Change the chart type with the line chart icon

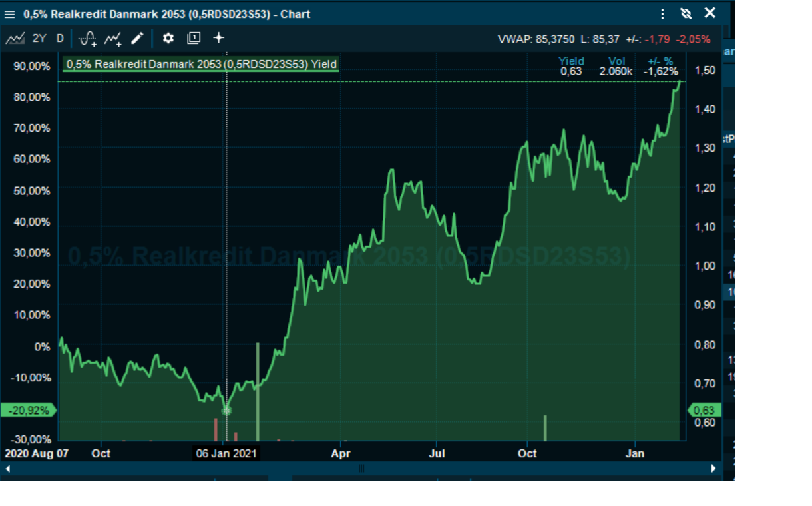[x=15, y=39]
